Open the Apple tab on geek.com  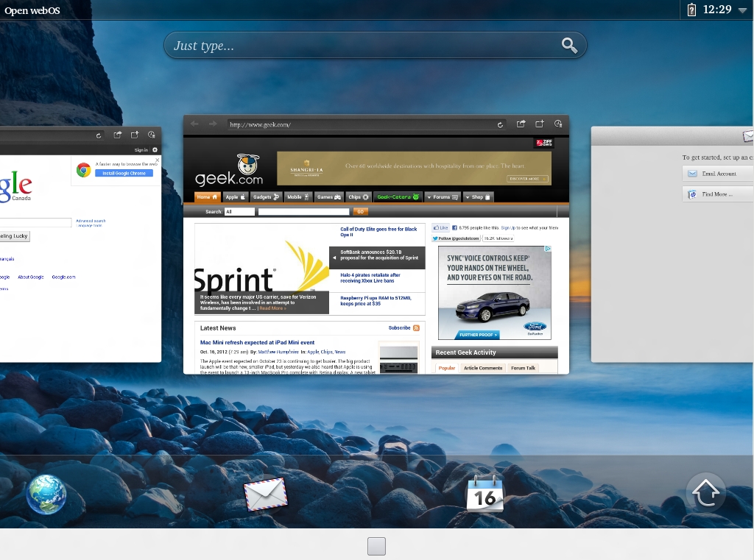point(236,197)
